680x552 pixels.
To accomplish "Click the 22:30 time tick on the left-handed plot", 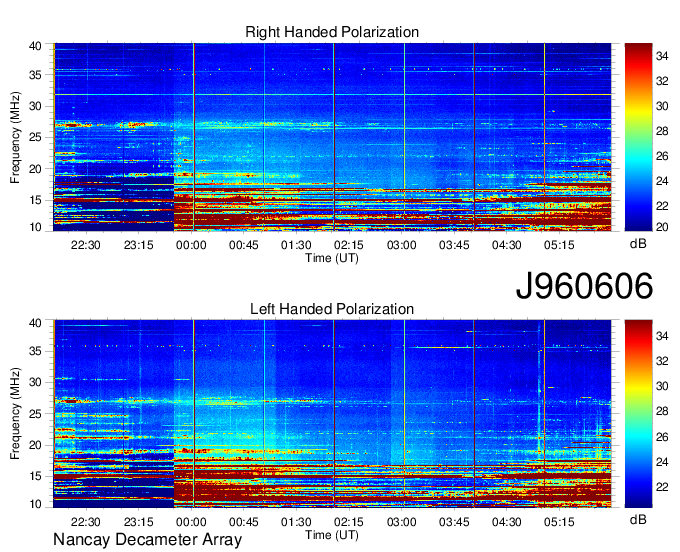I will (x=86, y=522).
